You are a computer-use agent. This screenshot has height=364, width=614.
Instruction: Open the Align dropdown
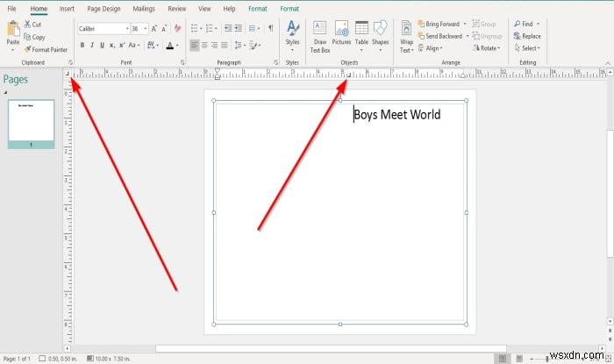pos(431,48)
